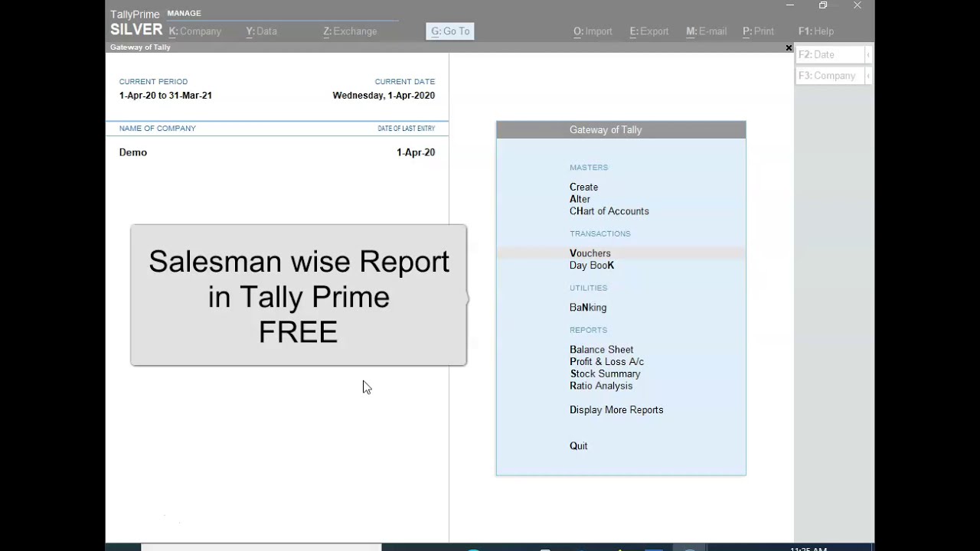Open F1: Help
980x551 pixels.
(816, 31)
